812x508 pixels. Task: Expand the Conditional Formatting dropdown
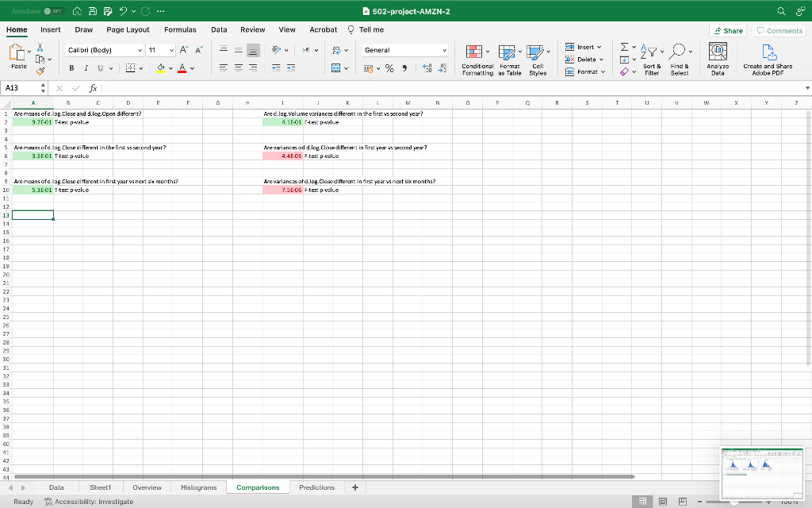pos(488,52)
